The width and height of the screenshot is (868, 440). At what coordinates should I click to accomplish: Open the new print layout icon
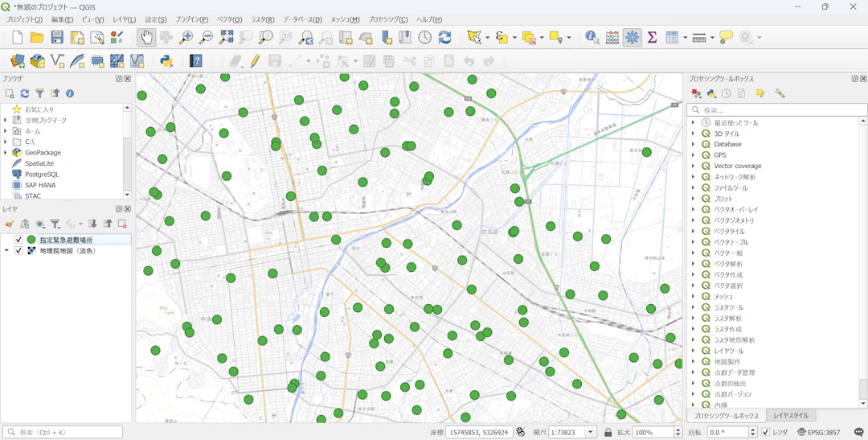point(77,37)
